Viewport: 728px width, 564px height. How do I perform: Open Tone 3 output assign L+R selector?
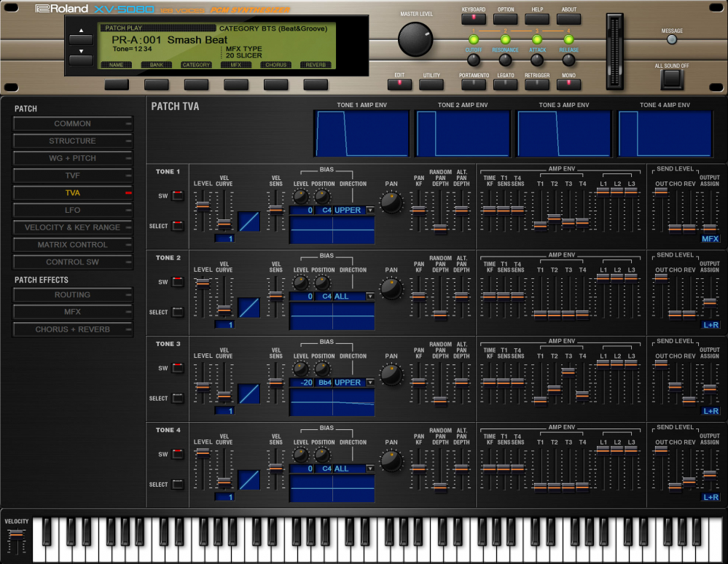tap(710, 411)
